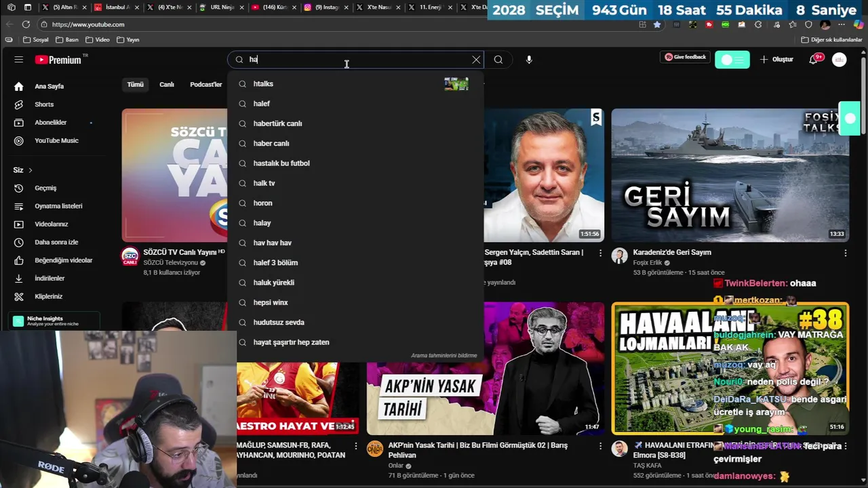Choose 'hayat şaşırtır hep zaten' suggestion
The width and height of the screenshot is (868, 488).
click(355, 342)
